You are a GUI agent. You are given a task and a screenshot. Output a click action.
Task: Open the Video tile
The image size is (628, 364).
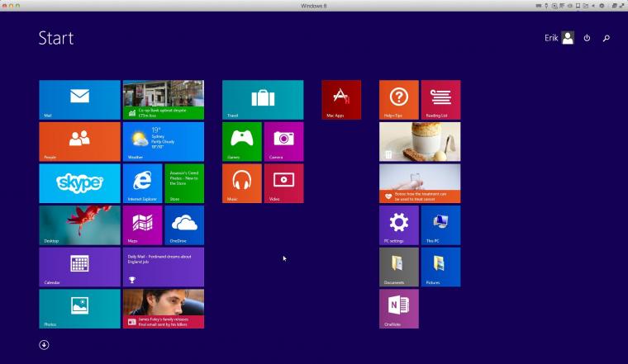click(x=284, y=183)
